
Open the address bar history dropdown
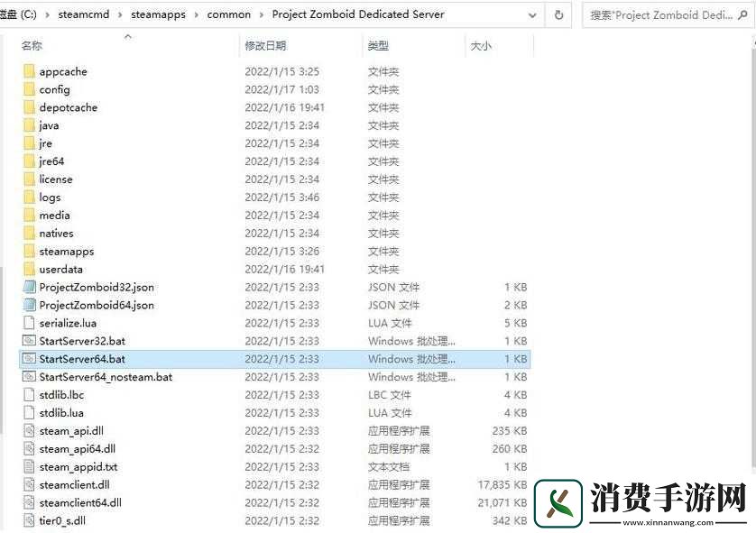tap(532, 14)
